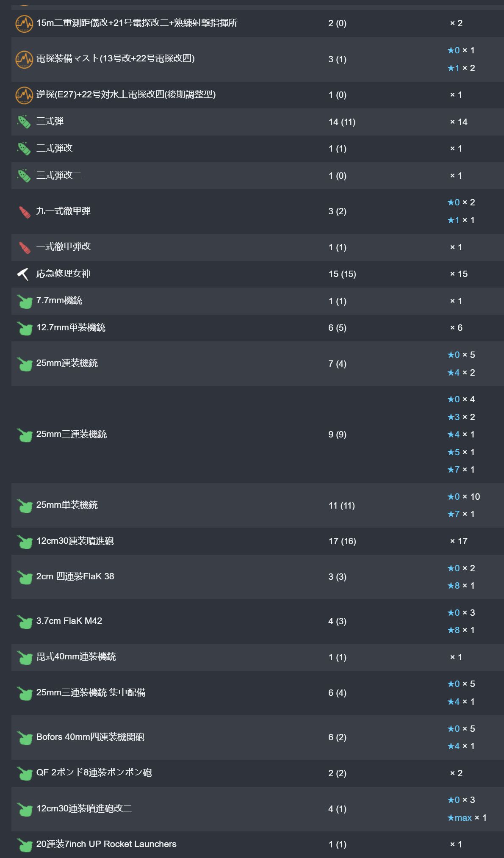Viewport: 504px width, 858px height.
Task: Select the 三式弾 equipment name
Action: 50,122
